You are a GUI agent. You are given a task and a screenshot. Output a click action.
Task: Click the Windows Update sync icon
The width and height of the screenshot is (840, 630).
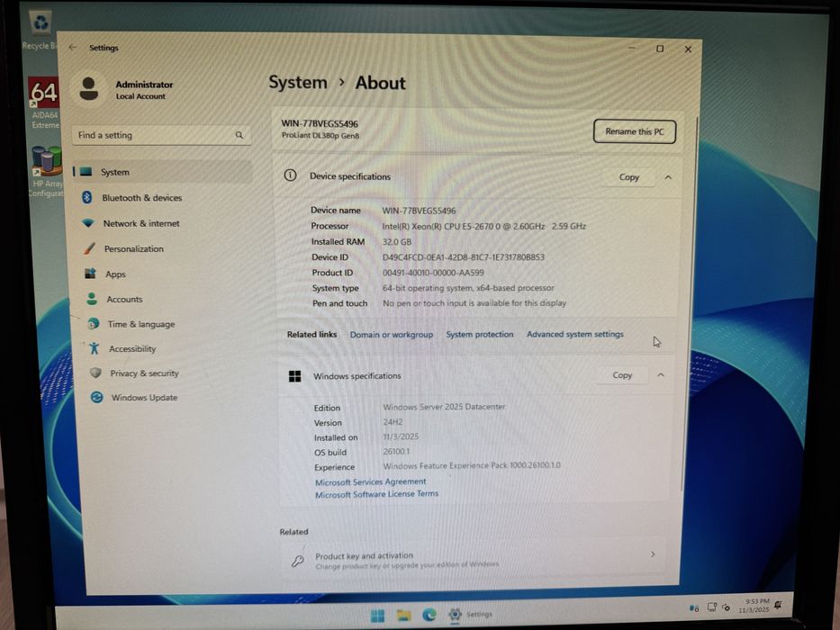(x=97, y=397)
